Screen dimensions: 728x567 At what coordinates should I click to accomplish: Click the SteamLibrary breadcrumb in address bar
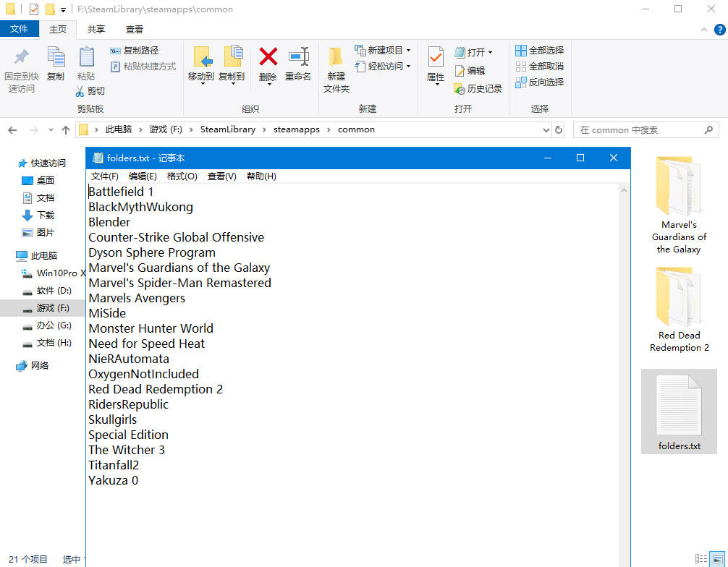227,129
